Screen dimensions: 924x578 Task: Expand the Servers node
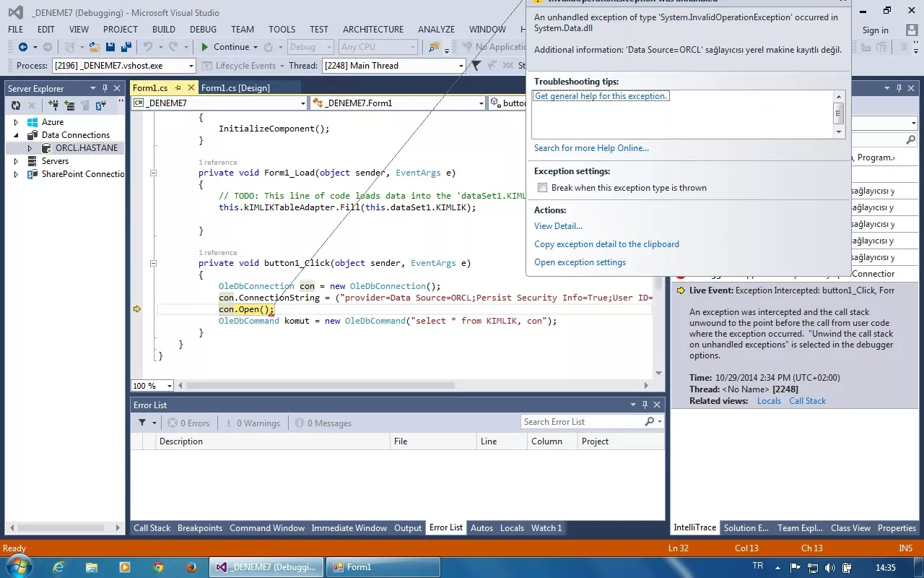(16, 161)
